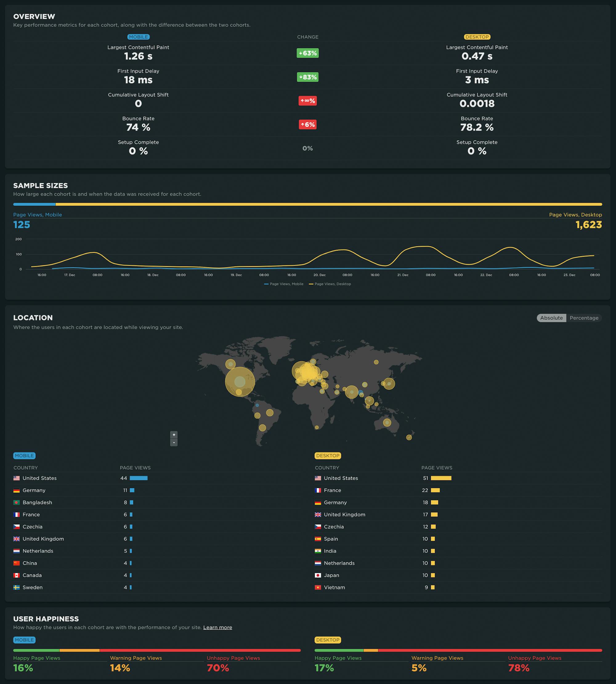Click the Japan flag in Desktop table

pyautogui.click(x=318, y=575)
